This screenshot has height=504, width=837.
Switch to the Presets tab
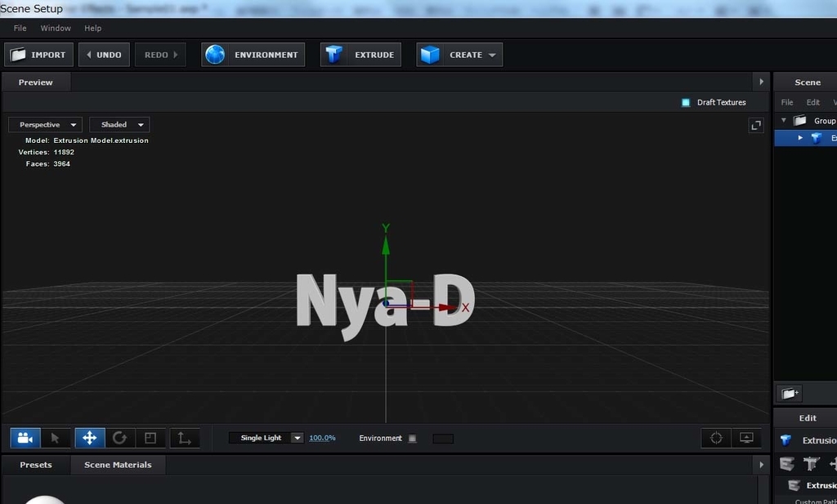(36, 465)
